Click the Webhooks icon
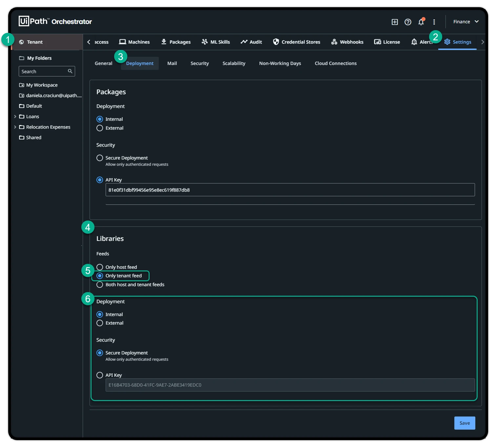 click(334, 42)
